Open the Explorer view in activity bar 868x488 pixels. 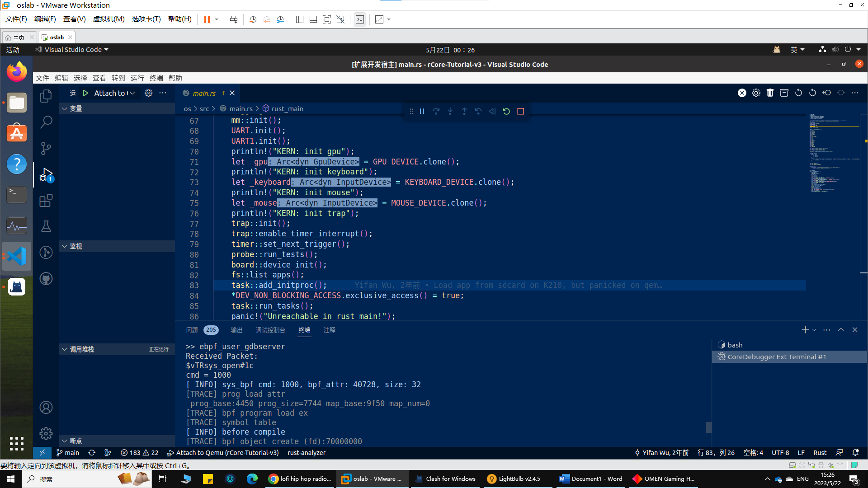point(46,96)
